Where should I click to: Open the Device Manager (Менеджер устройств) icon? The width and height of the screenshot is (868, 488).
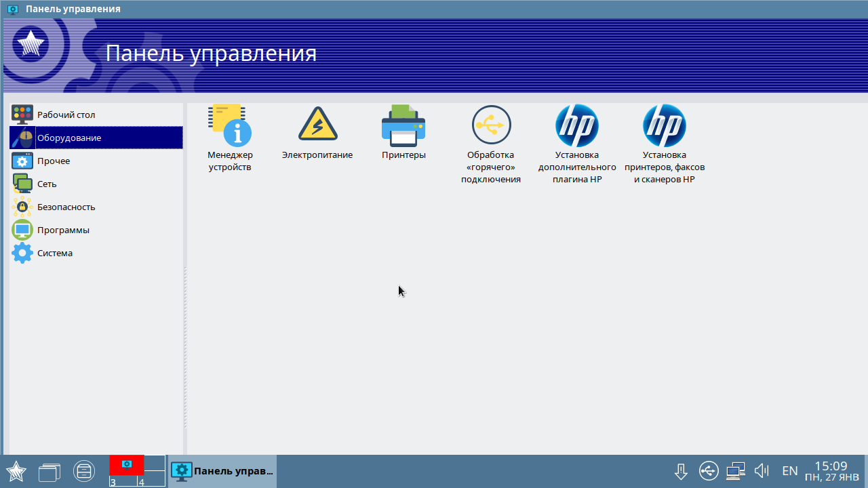[x=230, y=126]
